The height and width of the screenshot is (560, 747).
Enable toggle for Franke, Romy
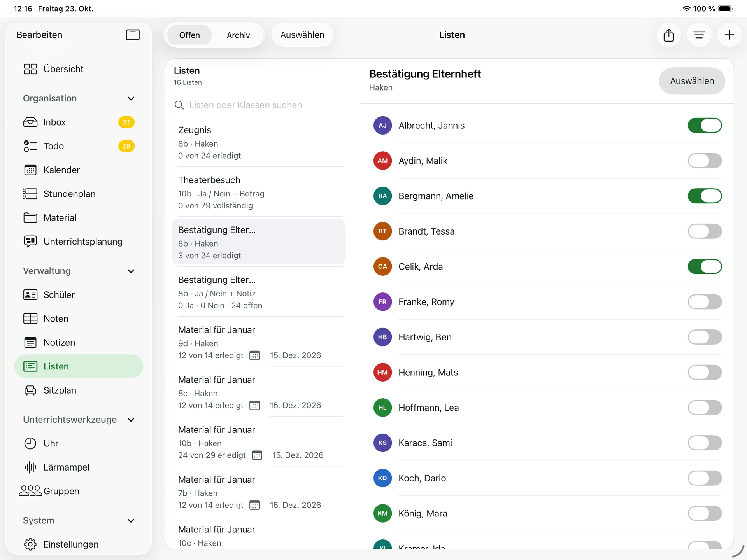[705, 302]
